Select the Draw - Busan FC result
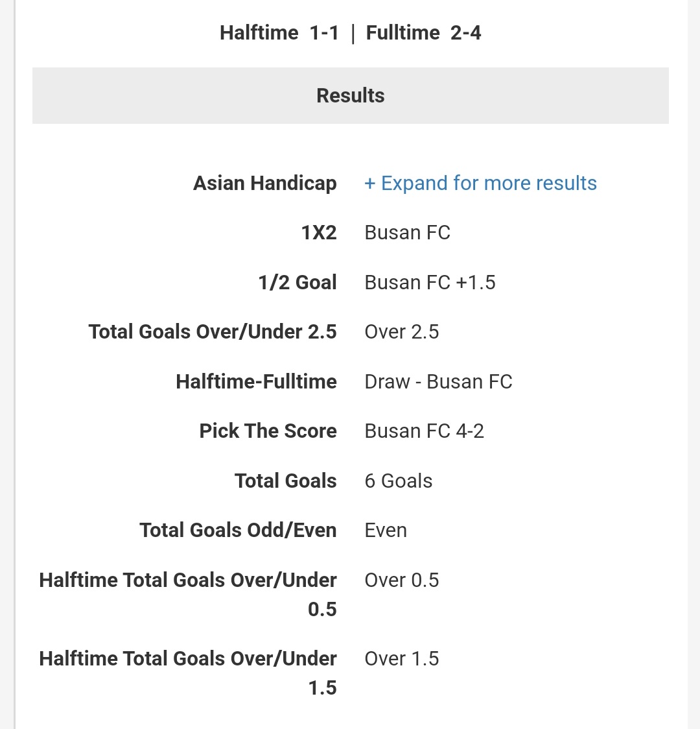The width and height of the screenshot is (700, 729). click(x=438, y=382)
